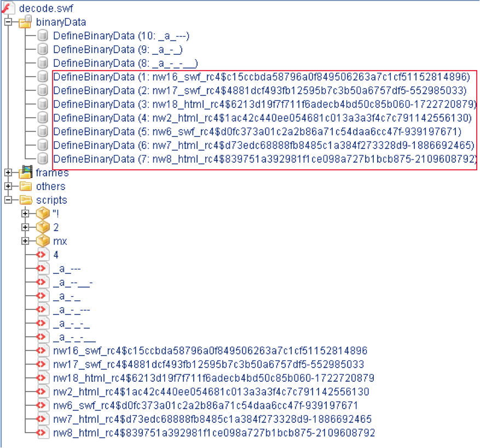Open script label nw2_html_rc4$1ac42c44... in scripts
This screenshot has height=448, width=480.
211,392
